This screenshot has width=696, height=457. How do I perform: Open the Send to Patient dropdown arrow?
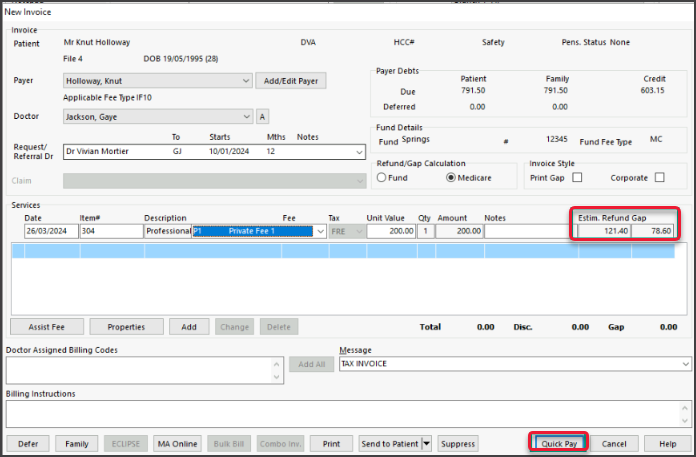pyautogui.click(x=426, y=444)
